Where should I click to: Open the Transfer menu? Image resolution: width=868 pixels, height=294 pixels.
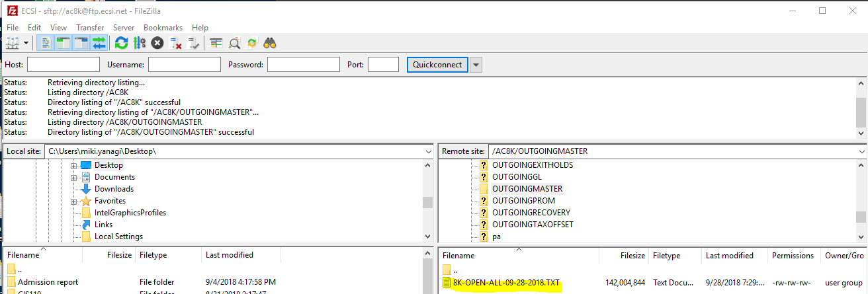tap(90, 28)
